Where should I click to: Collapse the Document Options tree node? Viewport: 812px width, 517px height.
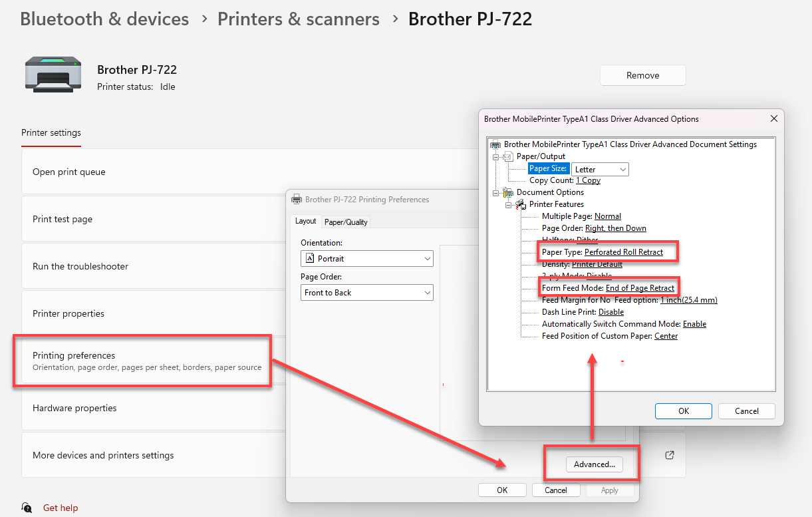[x=495, y=192]
